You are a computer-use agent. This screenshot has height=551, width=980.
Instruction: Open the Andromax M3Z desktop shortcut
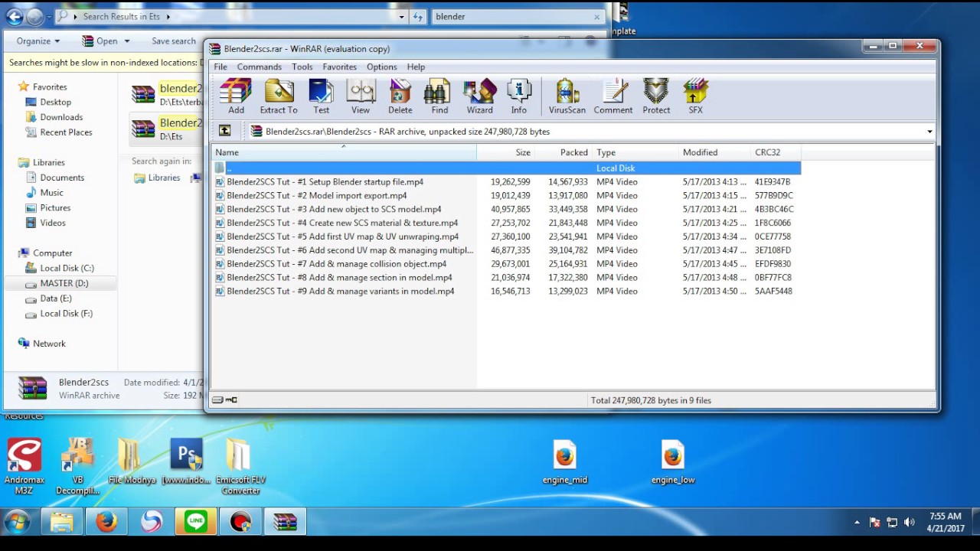[x=24, y=465]
